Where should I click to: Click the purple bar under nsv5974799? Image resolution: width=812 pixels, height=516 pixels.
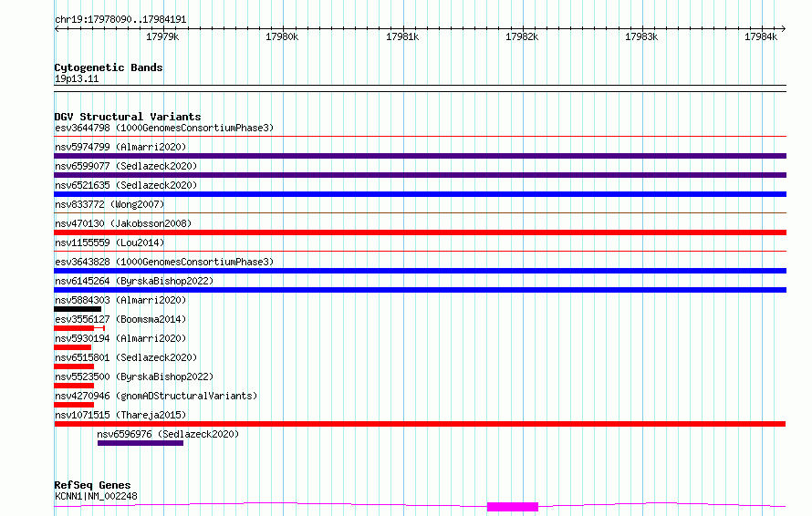click(x=420, y=156)
